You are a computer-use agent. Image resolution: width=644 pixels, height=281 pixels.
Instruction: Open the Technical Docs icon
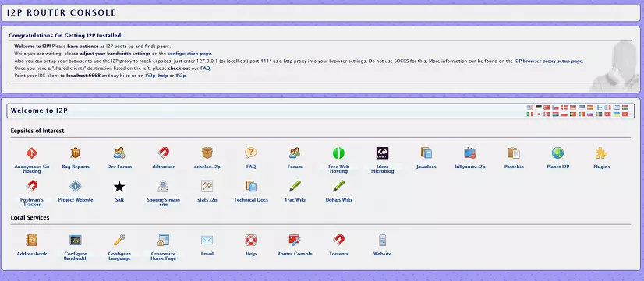251,186
